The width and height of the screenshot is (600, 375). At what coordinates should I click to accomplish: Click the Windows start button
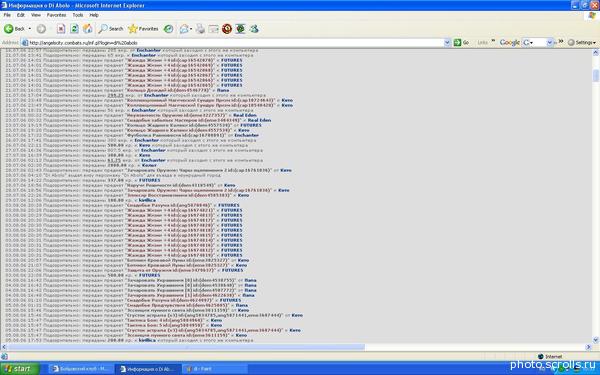pyautogui.click(x=20, y=369)
